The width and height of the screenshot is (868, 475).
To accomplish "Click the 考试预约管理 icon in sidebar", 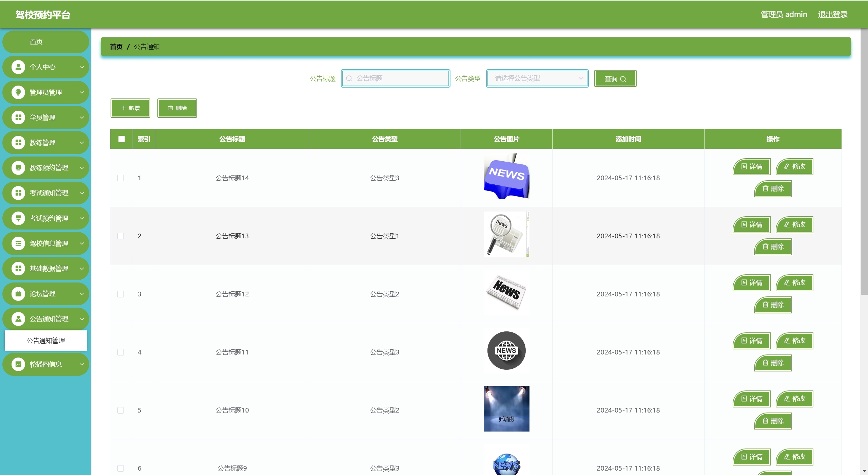I will (x=18, y=218).
